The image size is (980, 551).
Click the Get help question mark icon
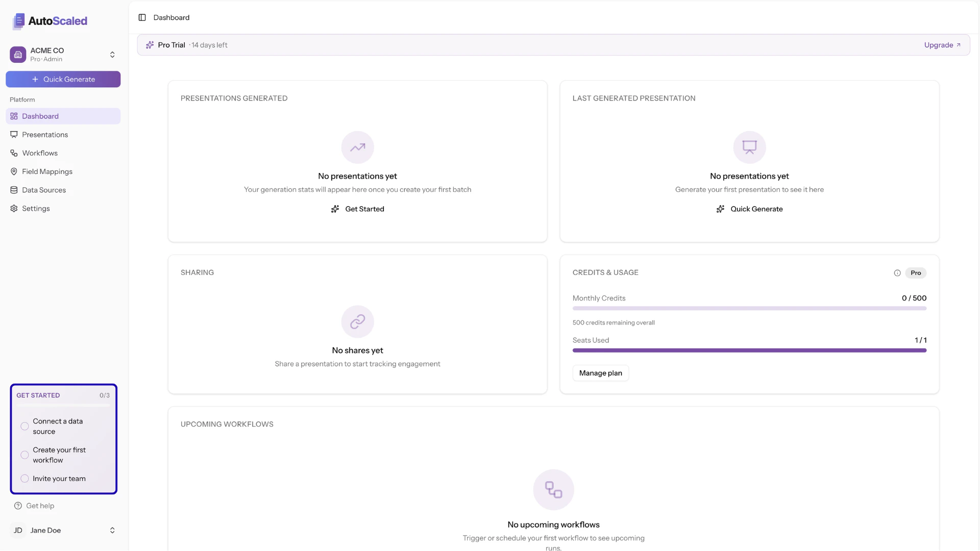pos(18,506)
